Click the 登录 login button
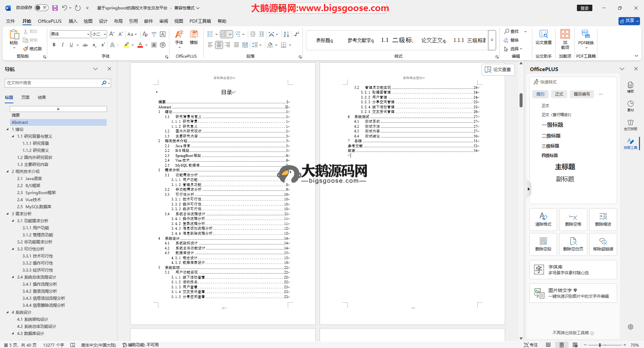 [x=584, y=8]
